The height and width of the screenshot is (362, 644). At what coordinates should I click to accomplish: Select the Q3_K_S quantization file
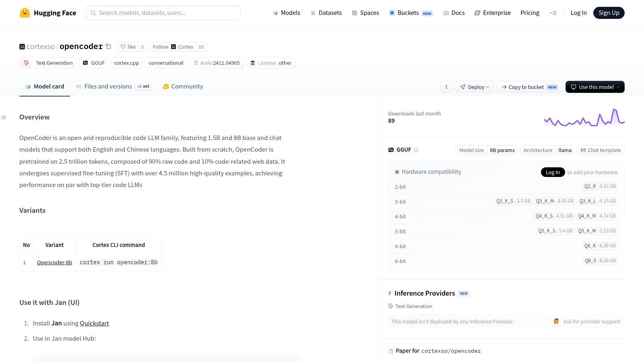pyautogui.click(x=513, y=201)
